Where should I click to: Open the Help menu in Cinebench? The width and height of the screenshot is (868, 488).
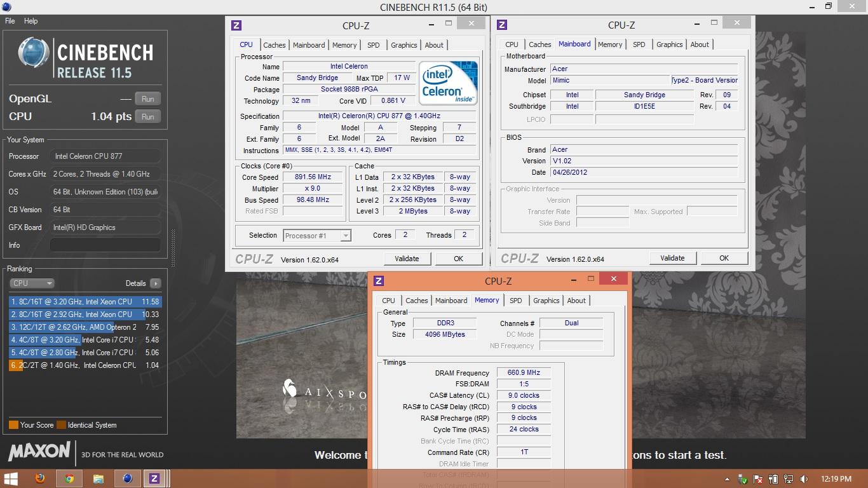point(31,21)
